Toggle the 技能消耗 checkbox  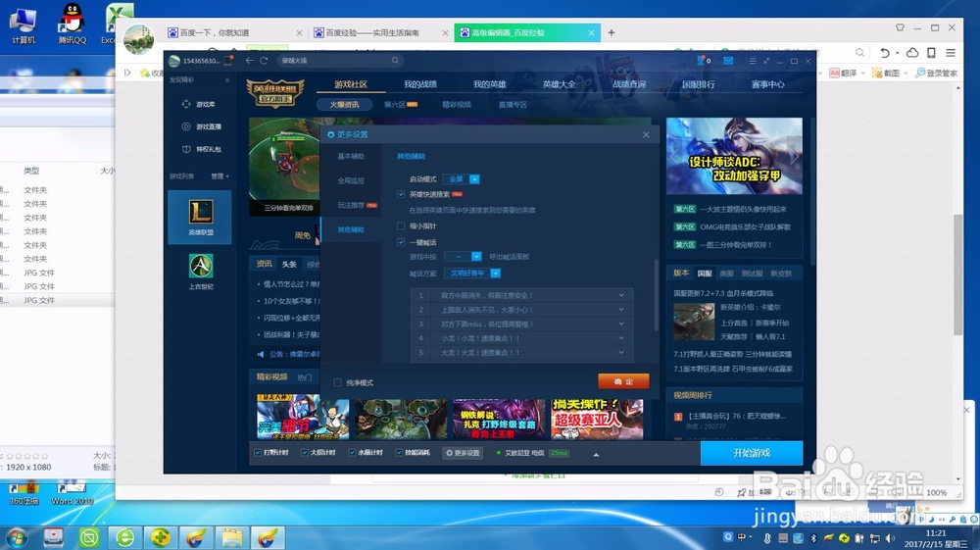click(x=399, y=453)
